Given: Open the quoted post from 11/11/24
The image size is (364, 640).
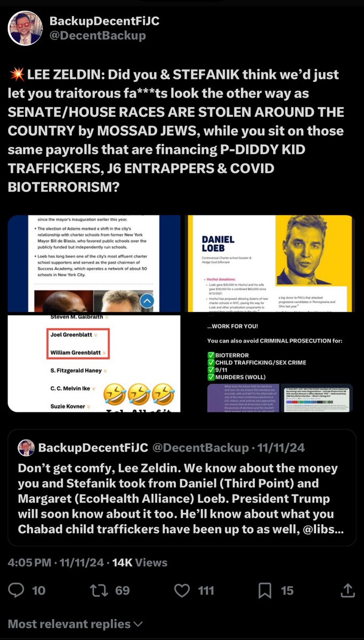Looking at the screenshot, I should click(x=182, y=487).
